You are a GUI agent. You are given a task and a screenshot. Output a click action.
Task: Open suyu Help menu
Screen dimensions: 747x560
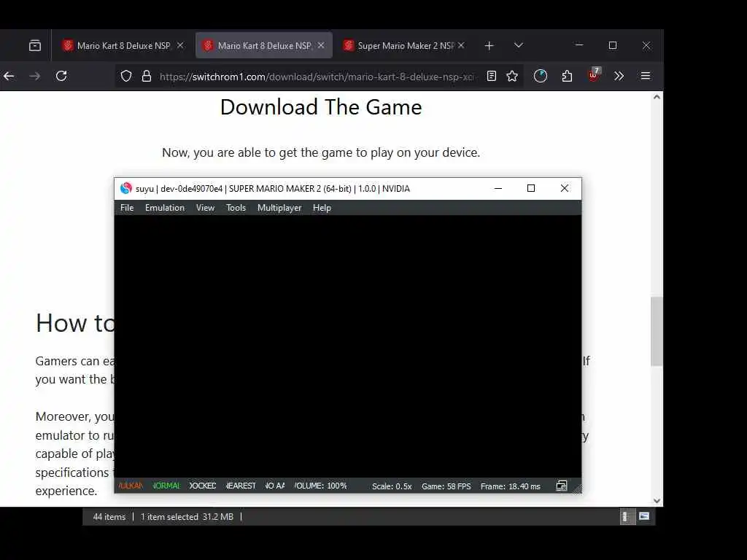click(322, 208)
